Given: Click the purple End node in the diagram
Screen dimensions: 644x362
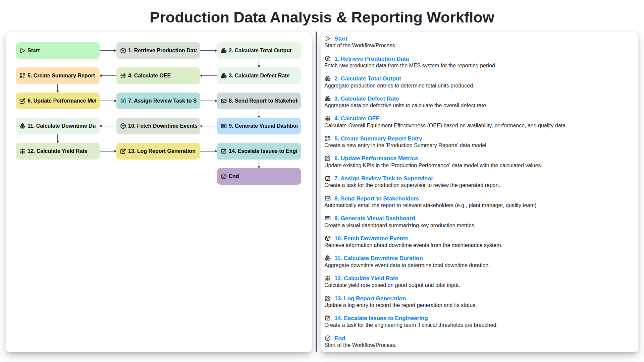Looking at the screenshot, I should 259,176.
